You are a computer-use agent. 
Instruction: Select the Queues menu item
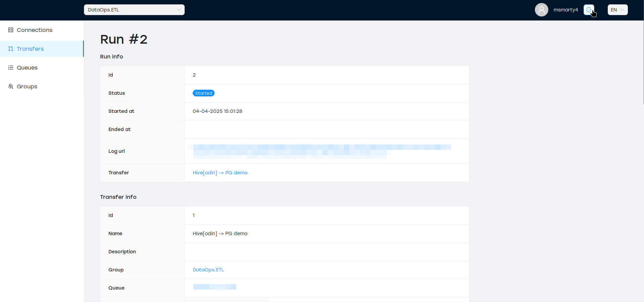point(27,68)
